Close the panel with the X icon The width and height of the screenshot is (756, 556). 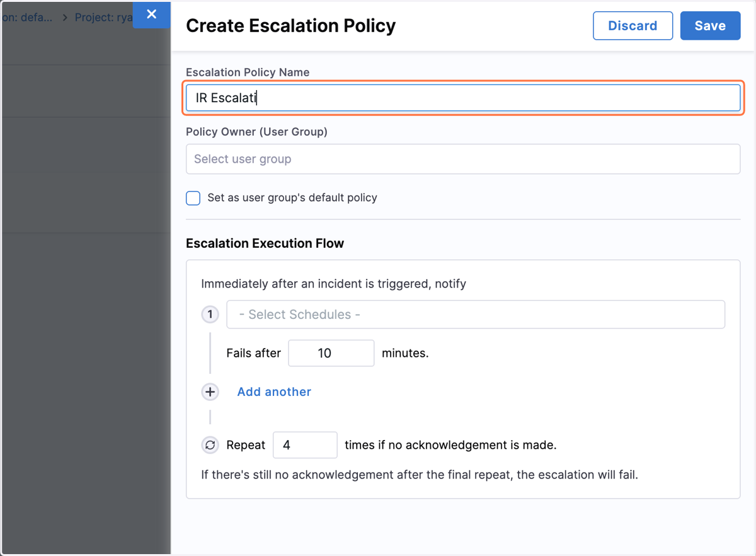click(151, 14)
